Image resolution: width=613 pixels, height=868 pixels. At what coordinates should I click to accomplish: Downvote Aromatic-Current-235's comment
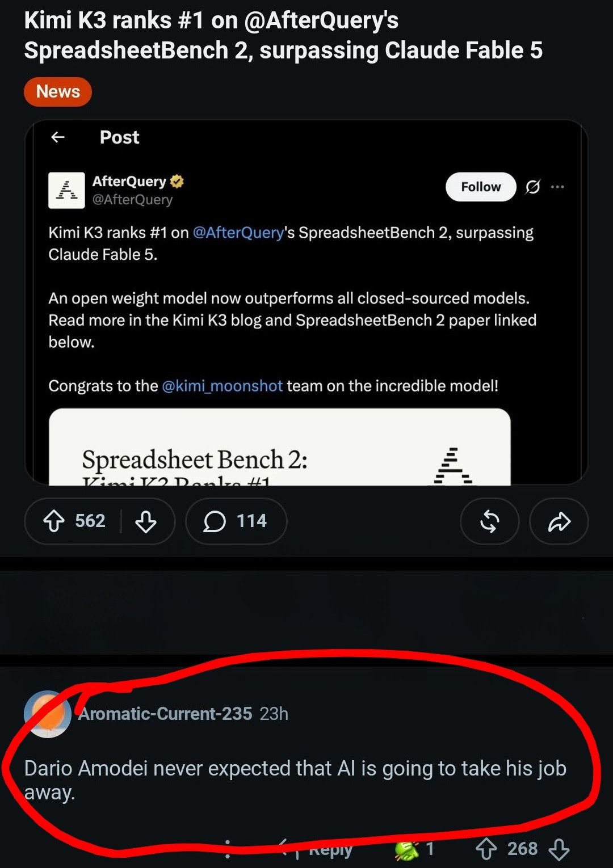(559, 849)
